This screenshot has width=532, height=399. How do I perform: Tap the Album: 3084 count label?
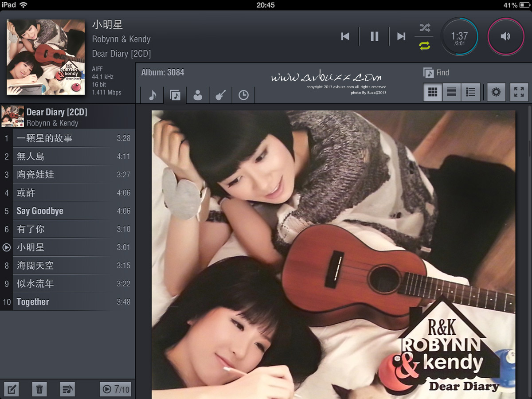pyautogui.click(x=163, y=72)
